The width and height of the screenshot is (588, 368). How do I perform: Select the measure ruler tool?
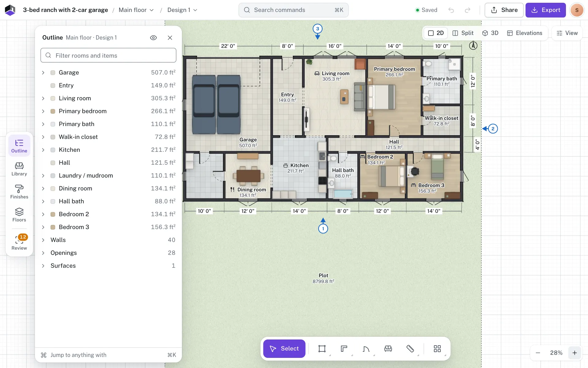(x=410, y=349)
